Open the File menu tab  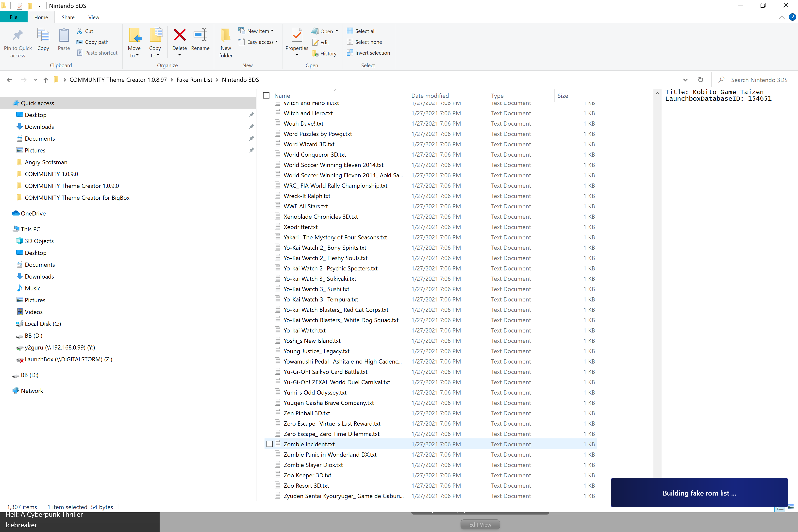[14, 17]
